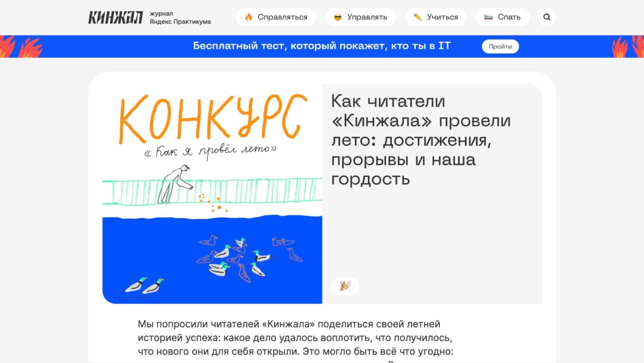Image resolution: width=644 pixels, height=363 pixels.
Task: Click the article intro paragraph text
Action: 296,338
